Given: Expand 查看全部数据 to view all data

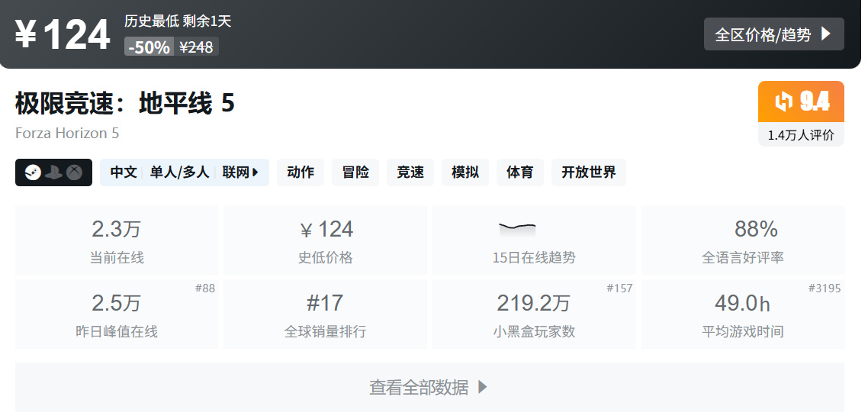Looking at the screenshot, I should [429, 388].
